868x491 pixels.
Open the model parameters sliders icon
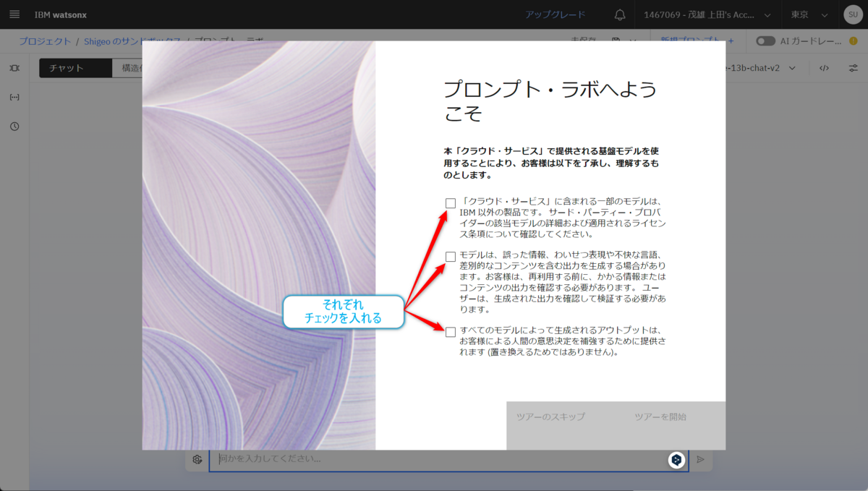[x=854, y=68]
